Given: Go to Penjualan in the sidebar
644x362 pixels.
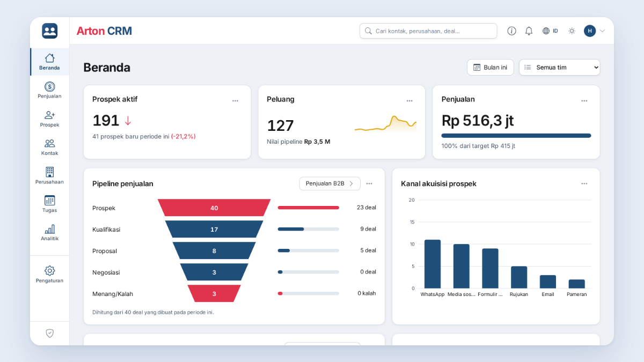Looking at the screenshot, I should [x=49, y=90].
